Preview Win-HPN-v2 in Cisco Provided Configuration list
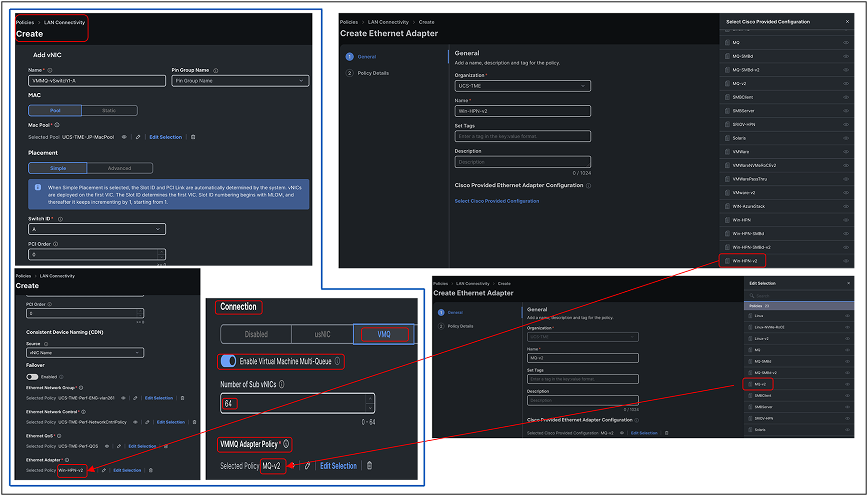 (846, 261)
